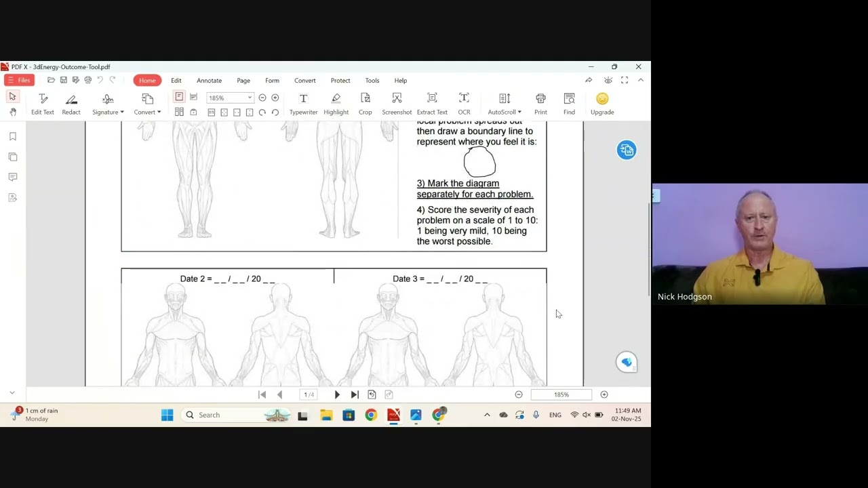This screenshot has height=488, width=868.
Task: Click the page number field 1/4
Action: tap(309, 394)
